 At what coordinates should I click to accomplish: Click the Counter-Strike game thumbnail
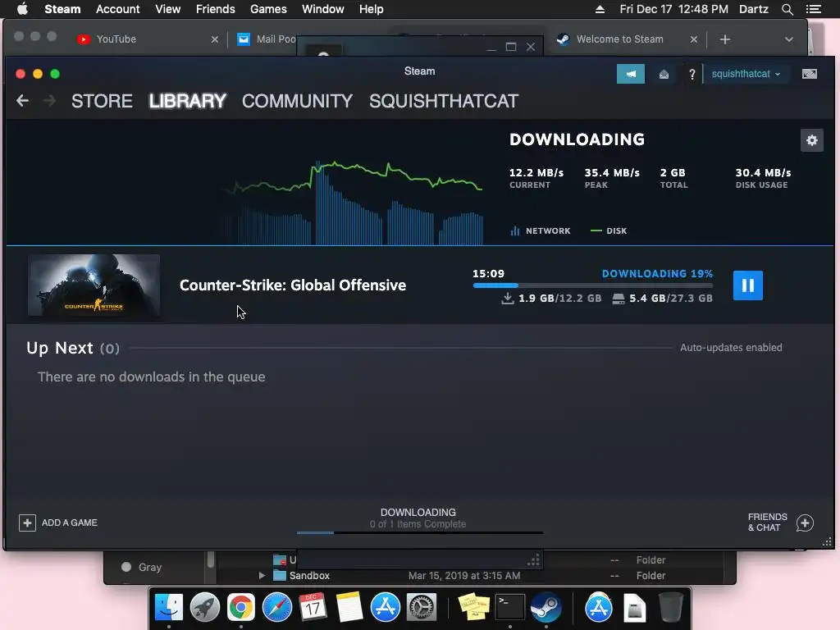point(94,285)
